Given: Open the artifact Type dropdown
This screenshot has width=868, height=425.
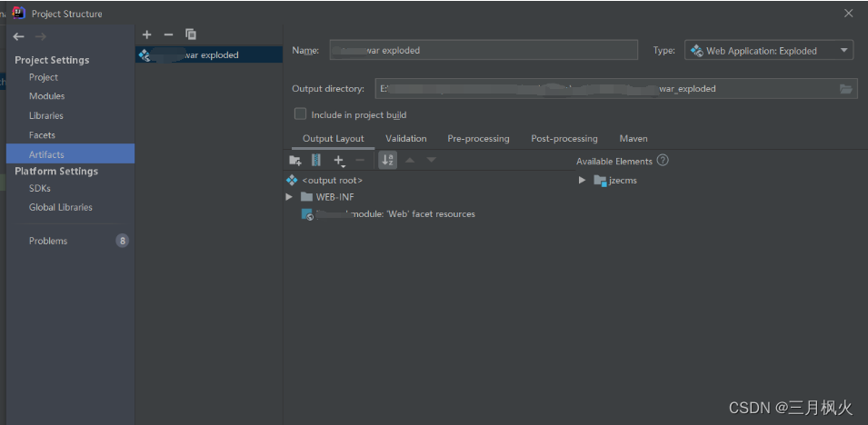Looking at the screenshot, I should coord(768,51).
